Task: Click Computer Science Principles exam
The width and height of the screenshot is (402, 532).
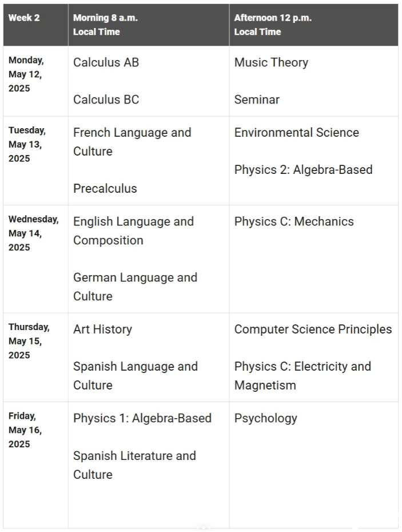Action: 313,329
